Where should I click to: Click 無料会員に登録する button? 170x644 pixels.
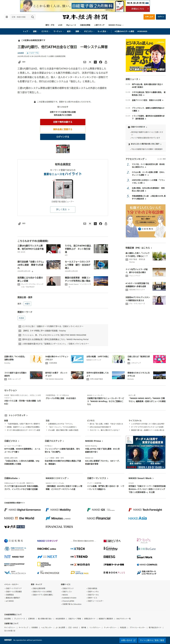click(63, 129)
